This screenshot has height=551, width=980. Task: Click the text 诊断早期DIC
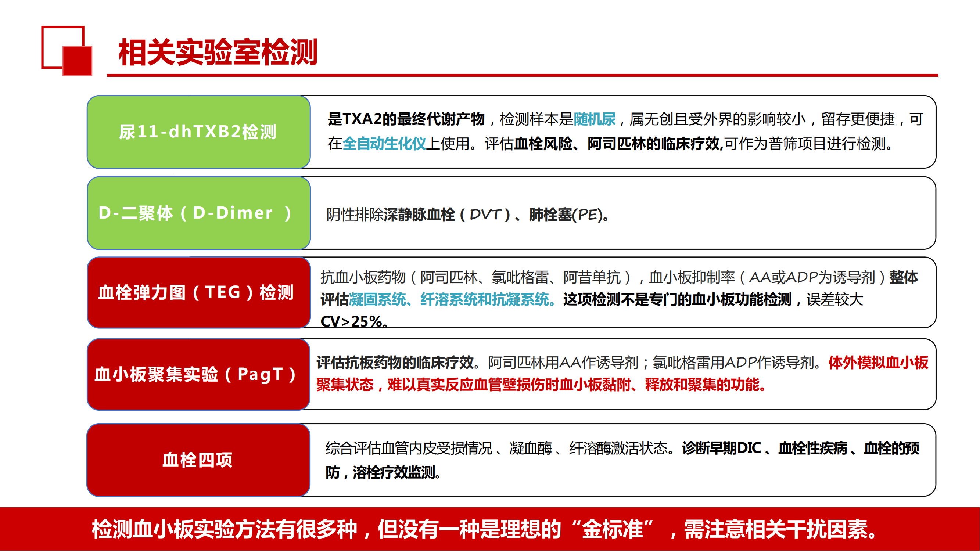tap(721, 448)
